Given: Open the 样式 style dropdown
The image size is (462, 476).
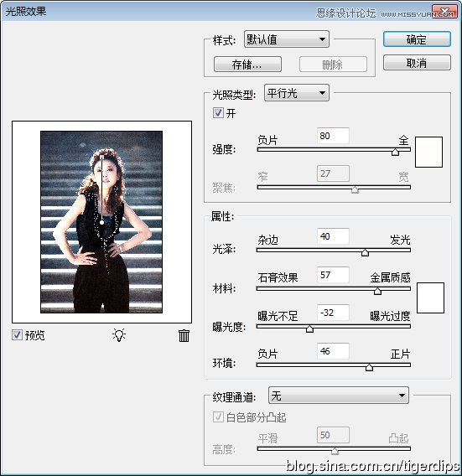Looking at the screenshot, I should [x=287, y=39].
